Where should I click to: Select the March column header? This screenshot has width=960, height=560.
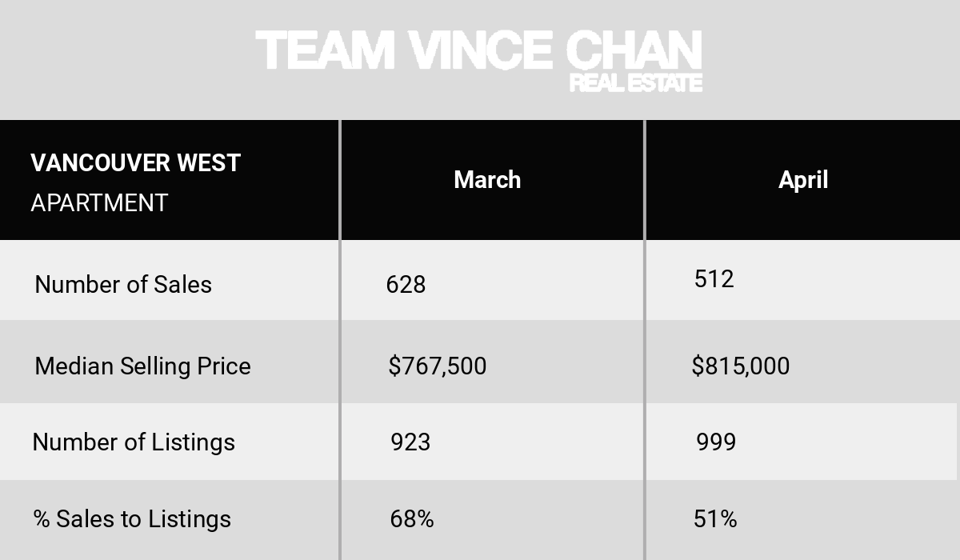pyautogui.click(x=487, y=180)
